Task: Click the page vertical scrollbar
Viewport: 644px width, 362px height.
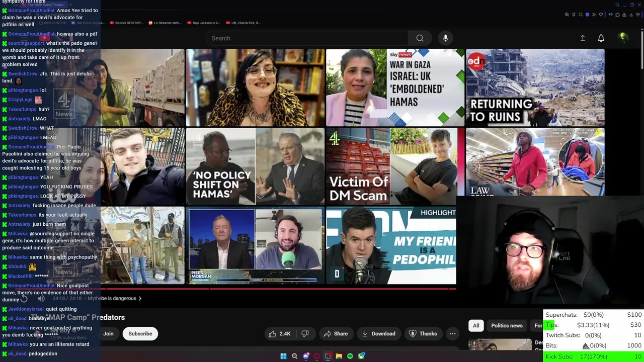Action: (x=641, y=50)
